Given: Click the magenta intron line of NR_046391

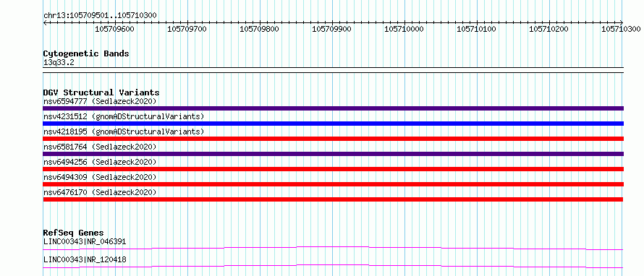Looking at the screenshot, I should coord(333,247).
